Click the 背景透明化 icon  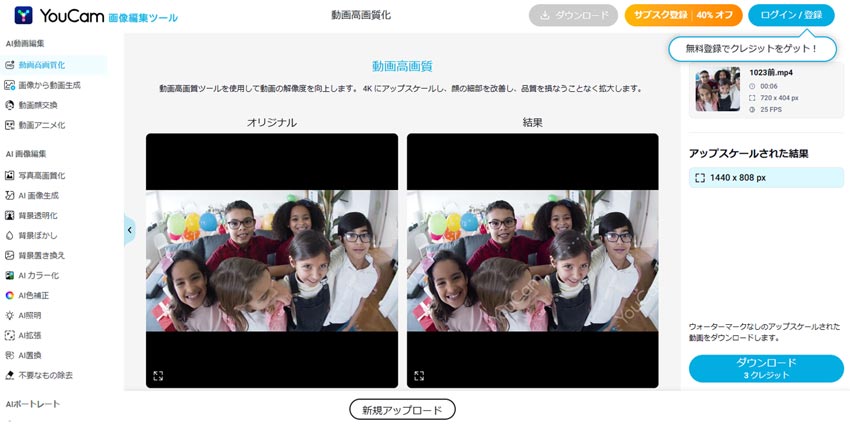9,216
